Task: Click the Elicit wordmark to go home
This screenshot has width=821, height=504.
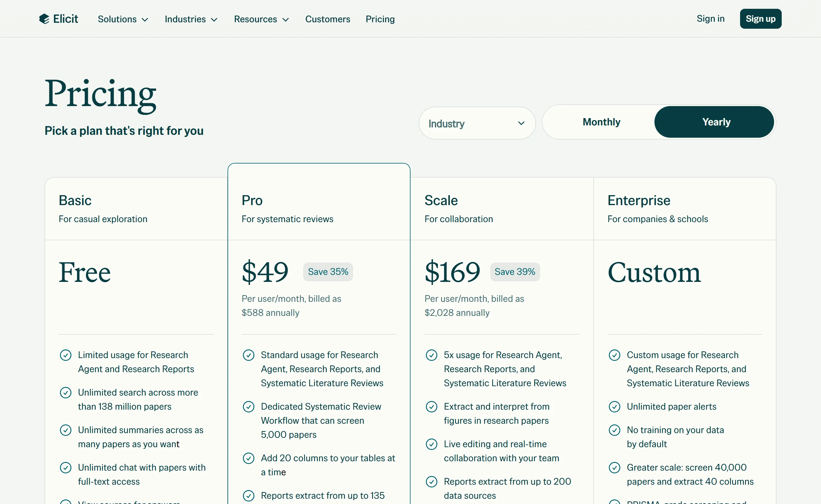Action: (66, 19)
